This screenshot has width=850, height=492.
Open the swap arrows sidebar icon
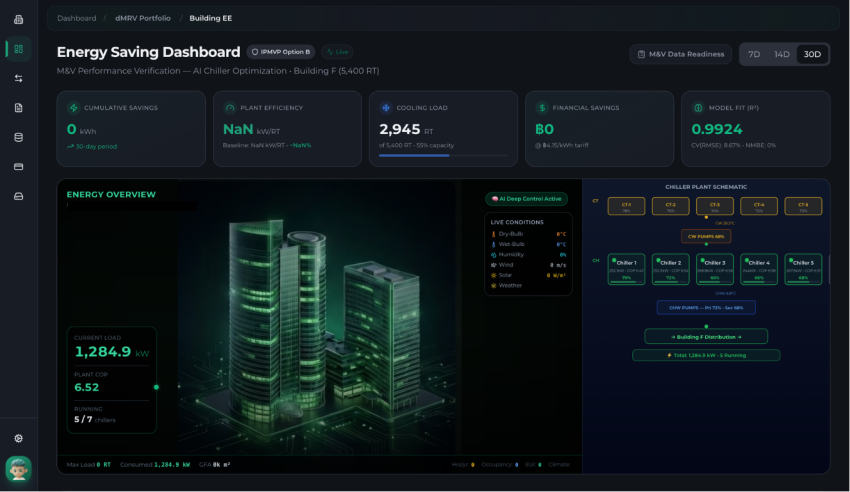[18, 79]
